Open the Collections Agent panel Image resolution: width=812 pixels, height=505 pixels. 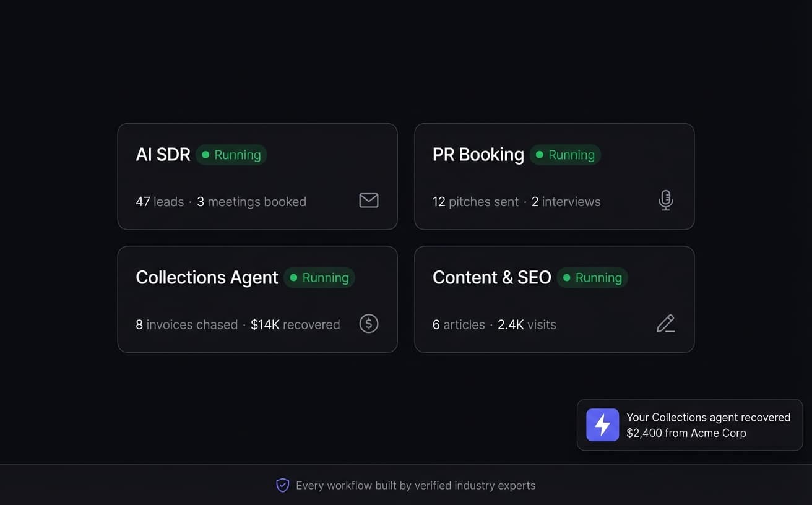pos(257,299)
